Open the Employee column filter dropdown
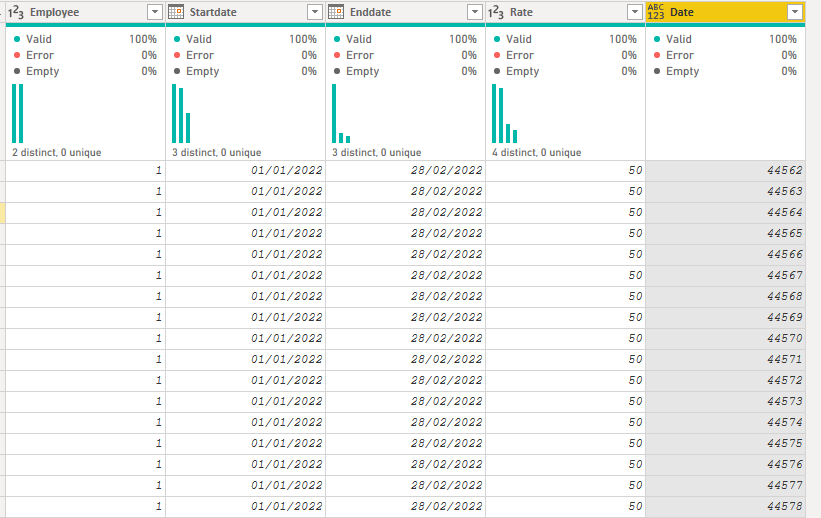 pyautogui.click(x=155, y=12)
